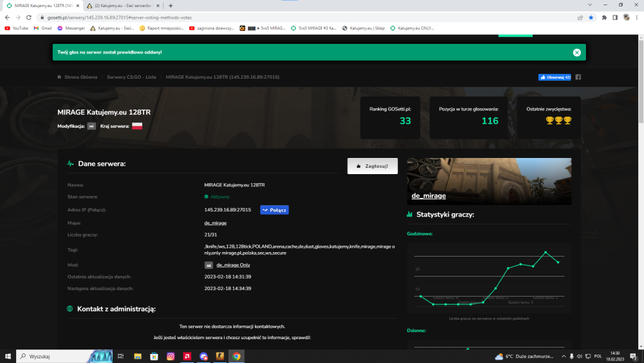Image resolution: width=644 pixels, height=363 pixels.
Task: Open the 5vs5 MIRAGE #3 bookmark
Action: click(314, 28)
